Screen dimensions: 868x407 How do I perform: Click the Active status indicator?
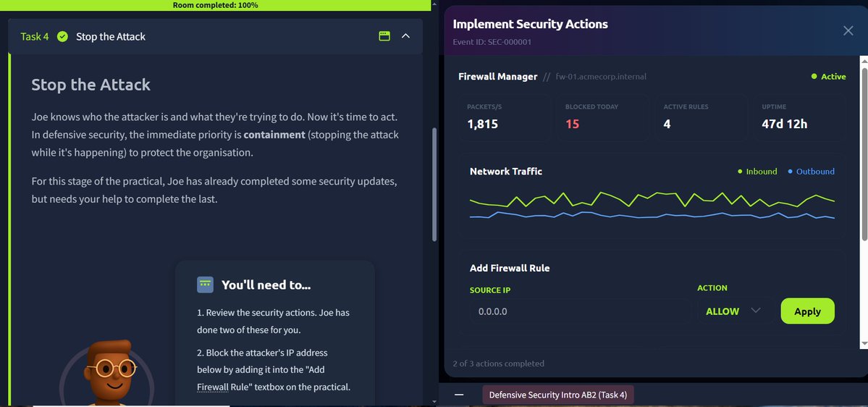[828, 77]
